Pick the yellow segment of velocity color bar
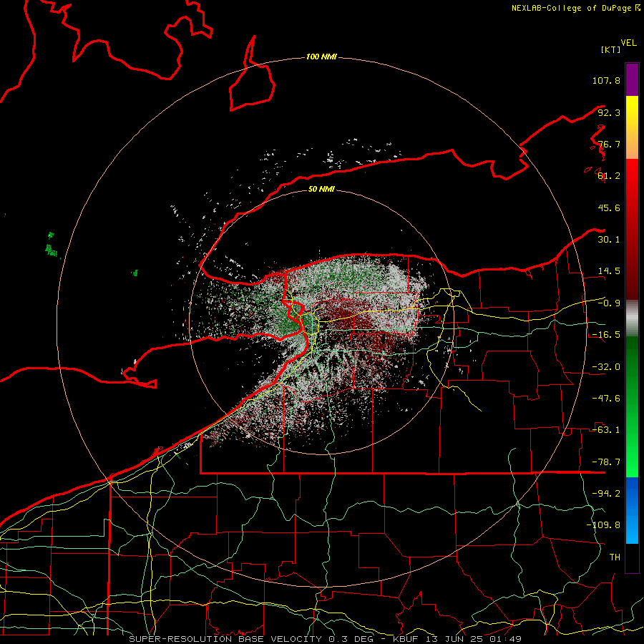 click(632, 127)
